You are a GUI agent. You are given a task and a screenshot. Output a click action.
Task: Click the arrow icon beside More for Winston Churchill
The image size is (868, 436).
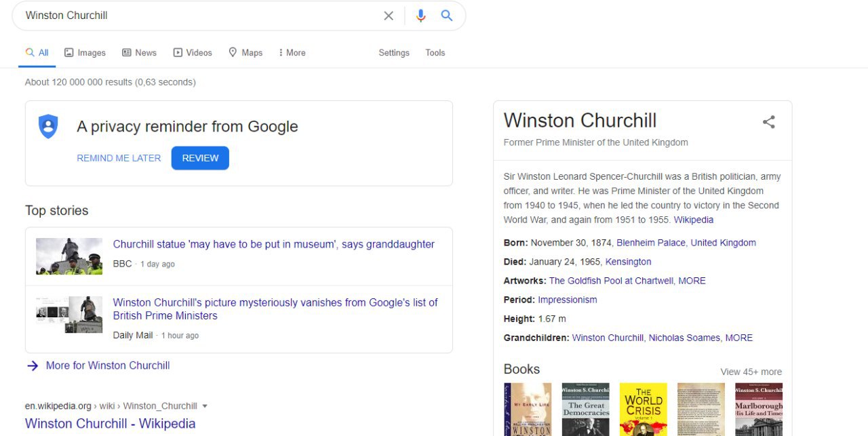(32, 365)
